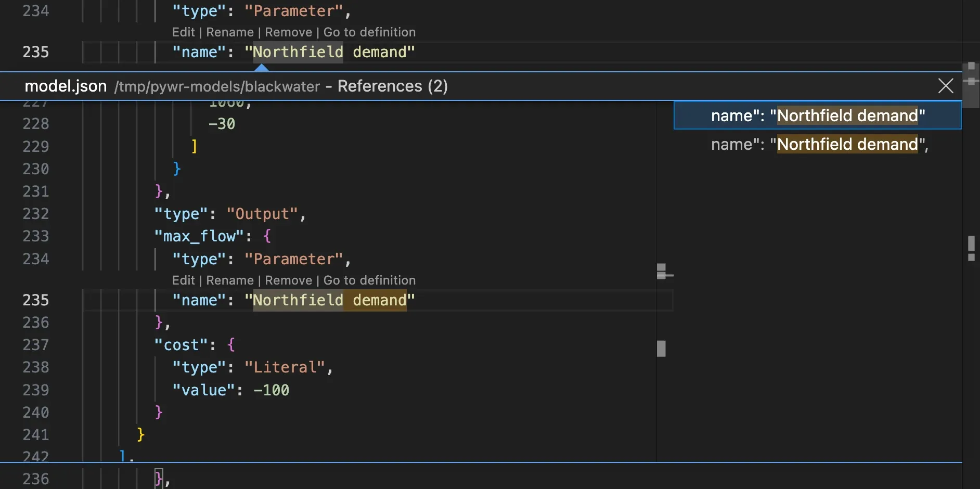The width and height of the screenshot is (980, 489).
Task: Click the "value" key on line 239
Action: pos(204,390)
